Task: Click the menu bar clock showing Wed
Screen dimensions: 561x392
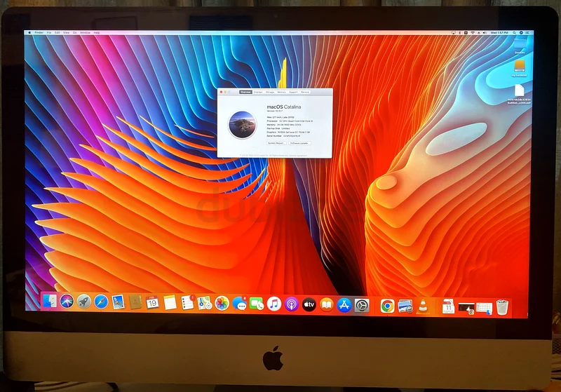Action: [499, 32]
